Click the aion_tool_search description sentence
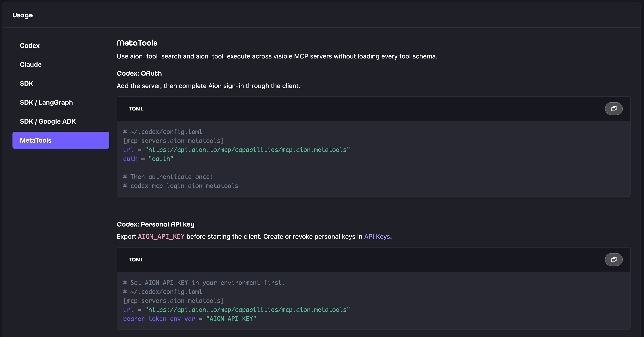This screenshot has width=644, height=337. 277,56
